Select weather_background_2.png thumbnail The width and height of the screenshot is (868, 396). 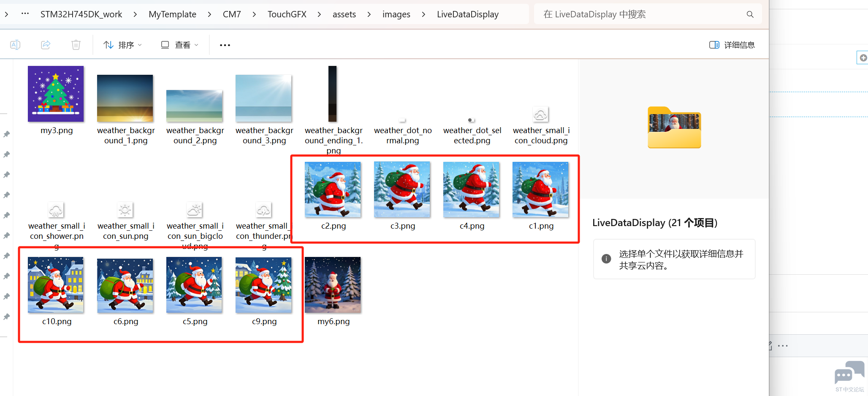[194, 106]
